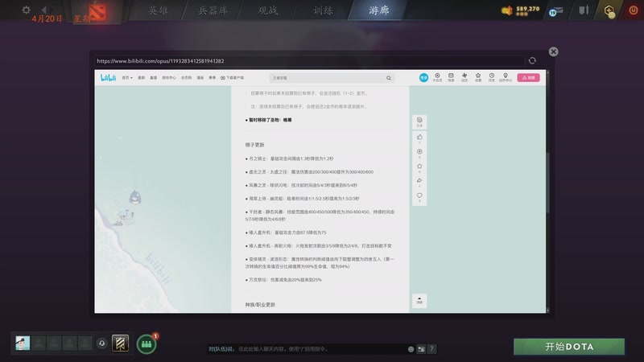Open the Dota settings gear
644x362 pixels.
tap(27, 10)
